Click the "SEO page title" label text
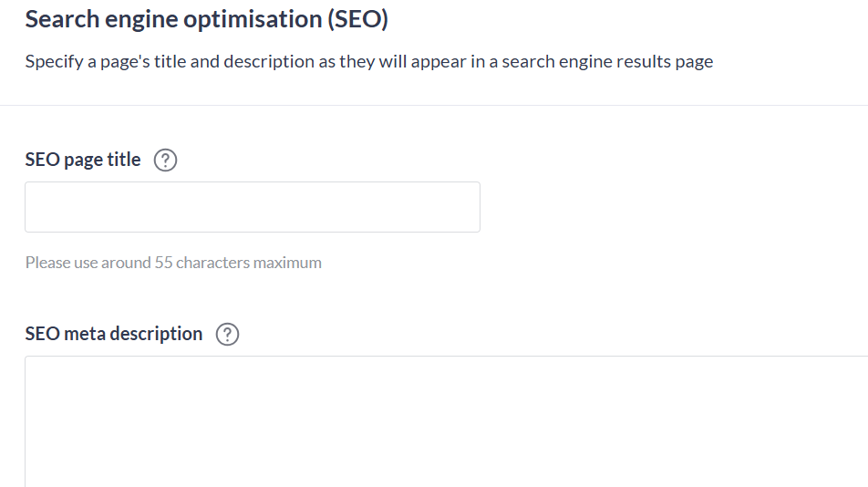 pyautogui.click(x=83, y=160)
